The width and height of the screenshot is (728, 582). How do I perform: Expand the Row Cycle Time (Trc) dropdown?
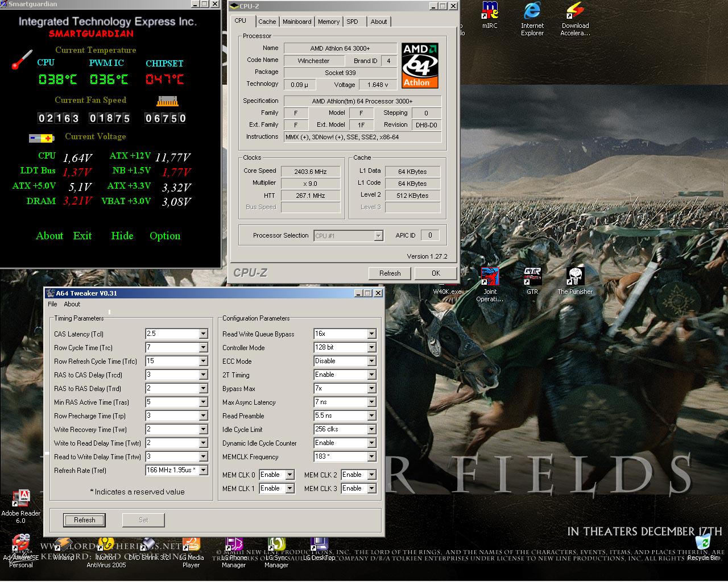point(203,347)
